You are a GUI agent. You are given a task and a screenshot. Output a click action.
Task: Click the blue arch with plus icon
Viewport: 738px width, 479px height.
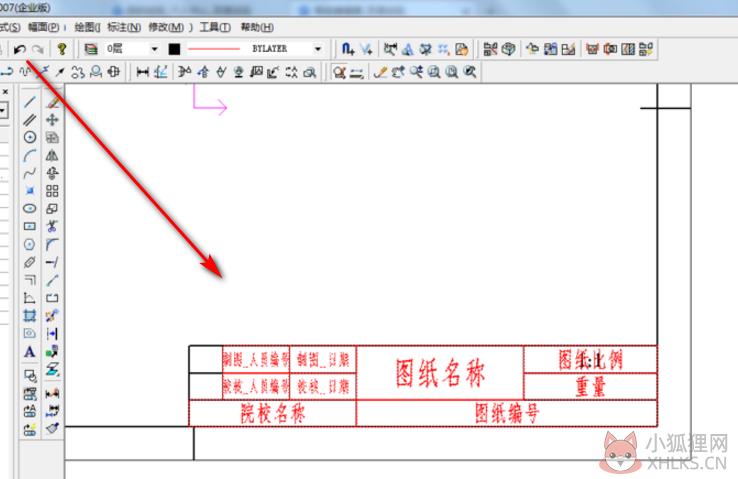coord(348,48)
